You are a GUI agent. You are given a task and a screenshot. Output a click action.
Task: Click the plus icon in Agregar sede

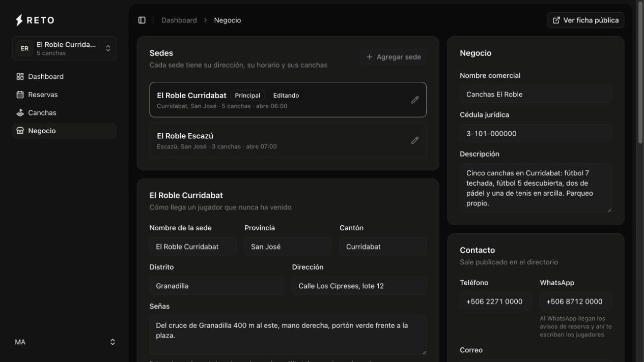pos(370,57)
